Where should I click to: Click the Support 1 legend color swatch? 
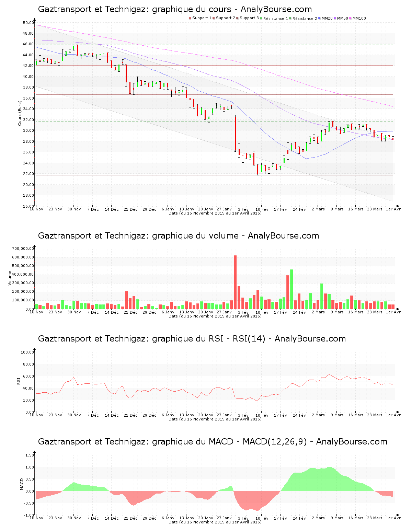click(190, 18)
